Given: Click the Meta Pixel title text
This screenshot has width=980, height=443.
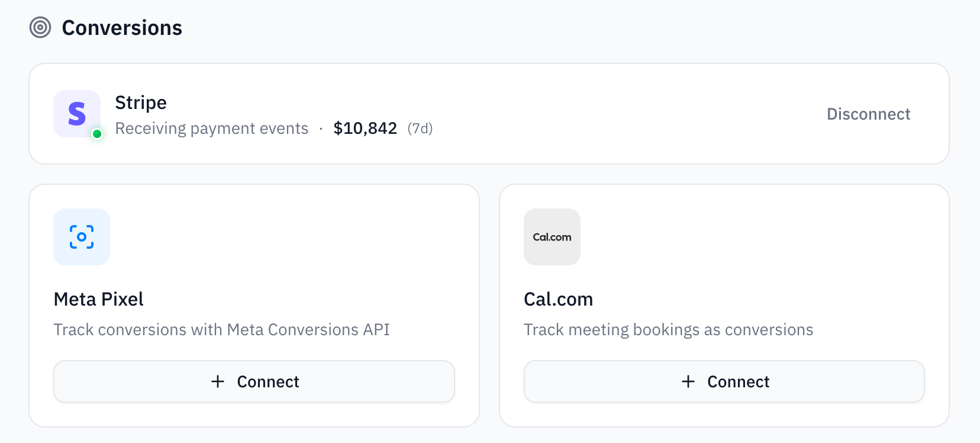Looking at the screenshot, I should coord(98,299).
